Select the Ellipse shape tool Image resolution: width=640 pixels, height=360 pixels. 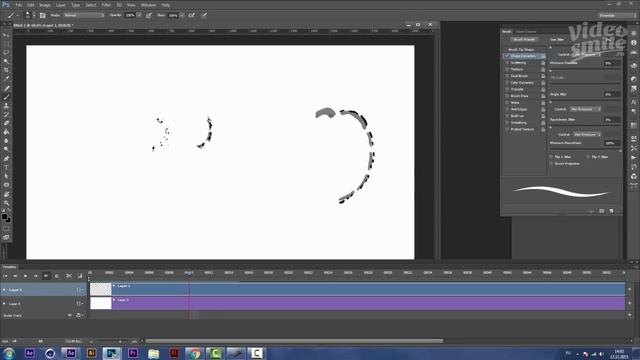click(x=6, y=185)
